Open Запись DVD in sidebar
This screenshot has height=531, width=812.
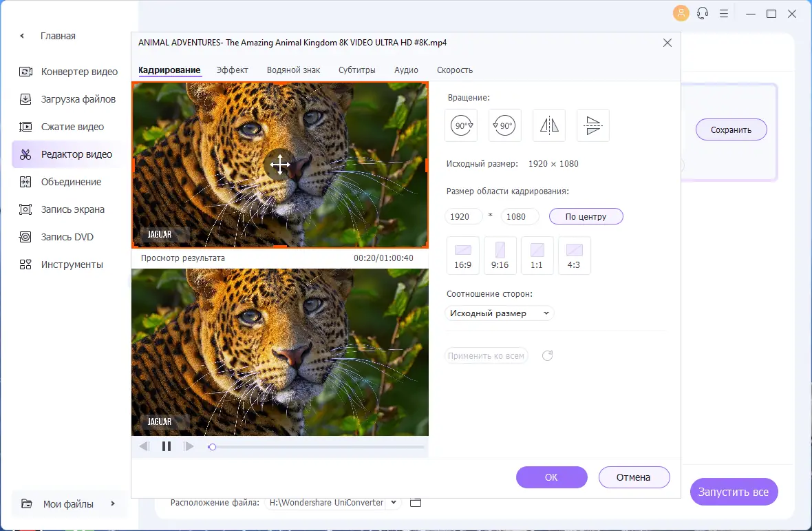68,237
